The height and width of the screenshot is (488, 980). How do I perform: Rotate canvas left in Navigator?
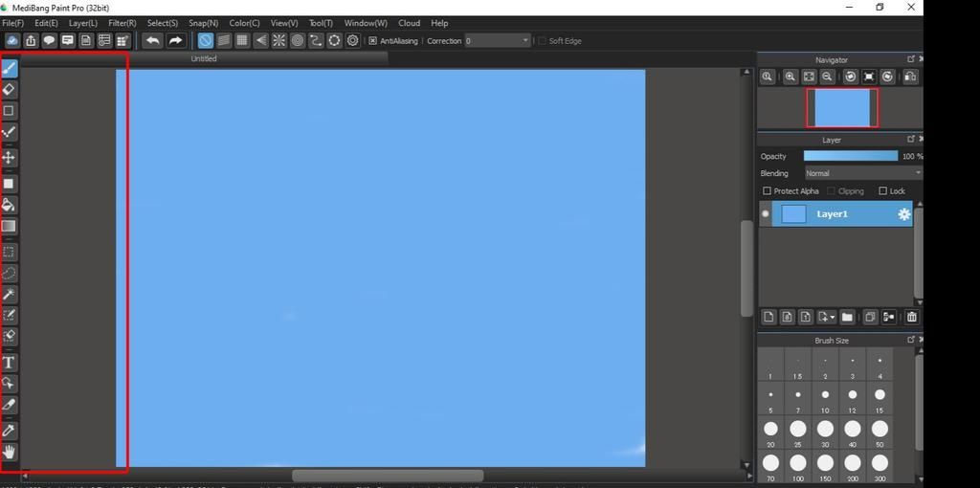(x=851, y=77)
